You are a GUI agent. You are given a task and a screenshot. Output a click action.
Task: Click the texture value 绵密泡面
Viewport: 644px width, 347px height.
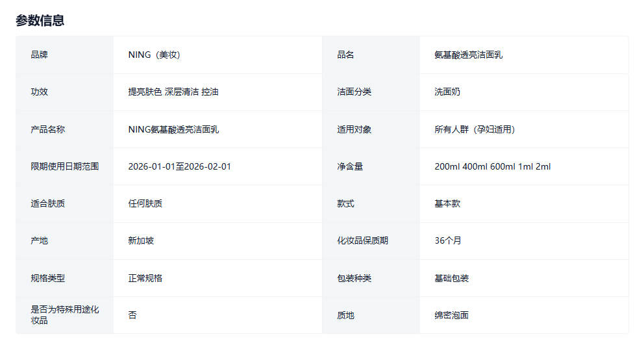pyautogui.click(x=451, y=315)
